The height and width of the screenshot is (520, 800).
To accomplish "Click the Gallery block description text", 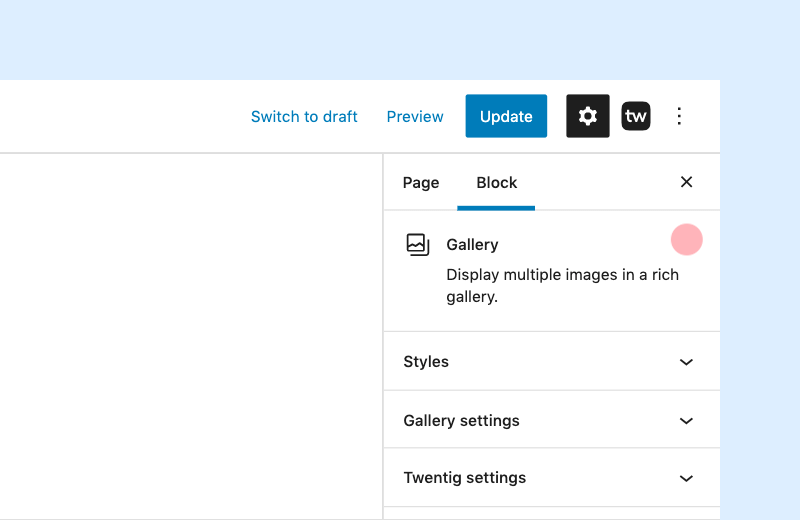I will pos(562,286).
